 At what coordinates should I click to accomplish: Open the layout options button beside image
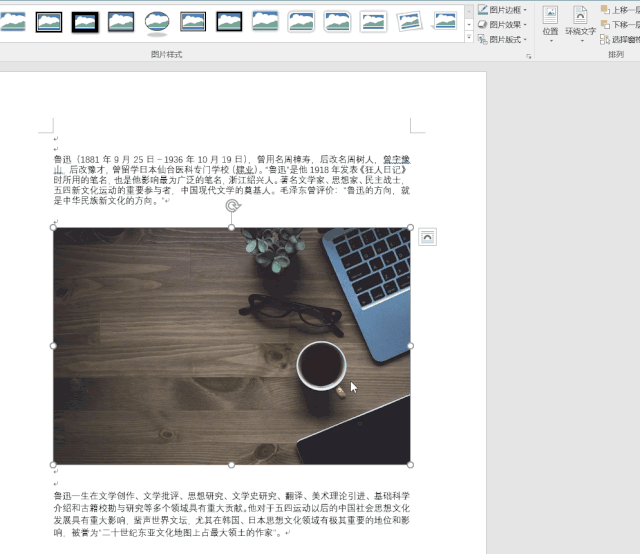tap(427, 236)
